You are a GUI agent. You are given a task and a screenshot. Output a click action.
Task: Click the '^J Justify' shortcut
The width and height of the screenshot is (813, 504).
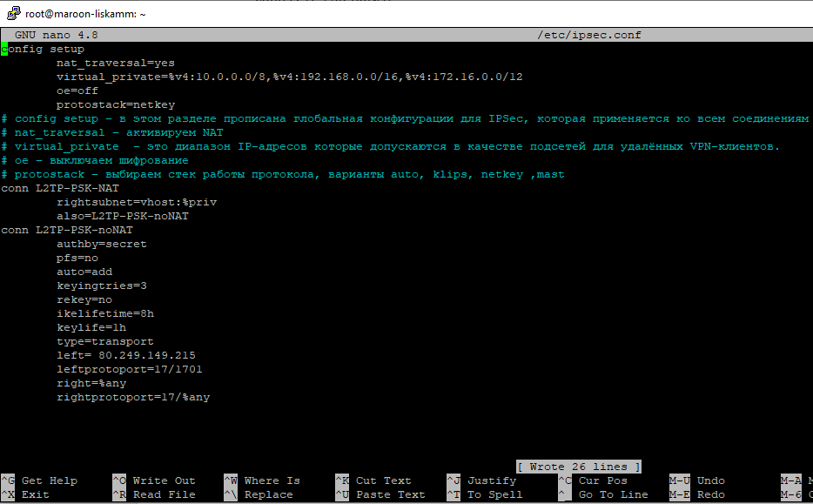pos(481,481)
